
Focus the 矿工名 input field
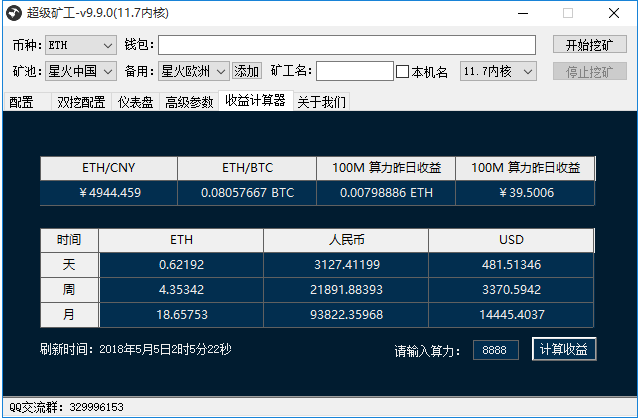coord(355,71)
